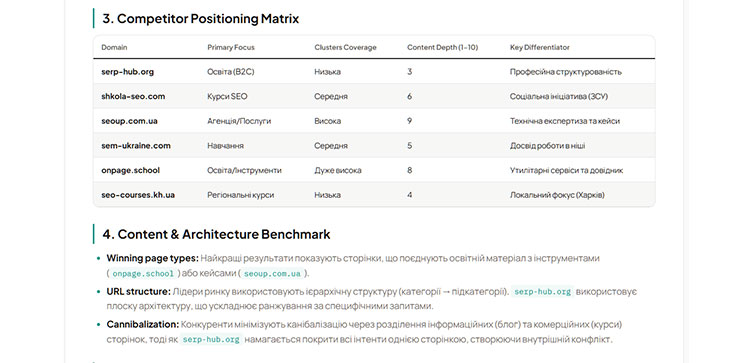The width and height of the screenshot is (752, 363).
Task: Click the Дуже висока coverage cell
Action: pyautogui.click(x=338, y=170)
